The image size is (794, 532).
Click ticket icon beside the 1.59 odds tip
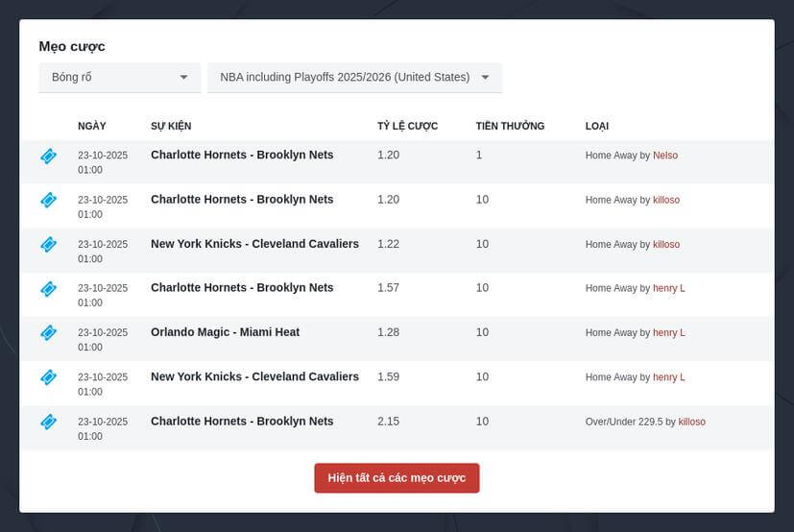point(48,376)
